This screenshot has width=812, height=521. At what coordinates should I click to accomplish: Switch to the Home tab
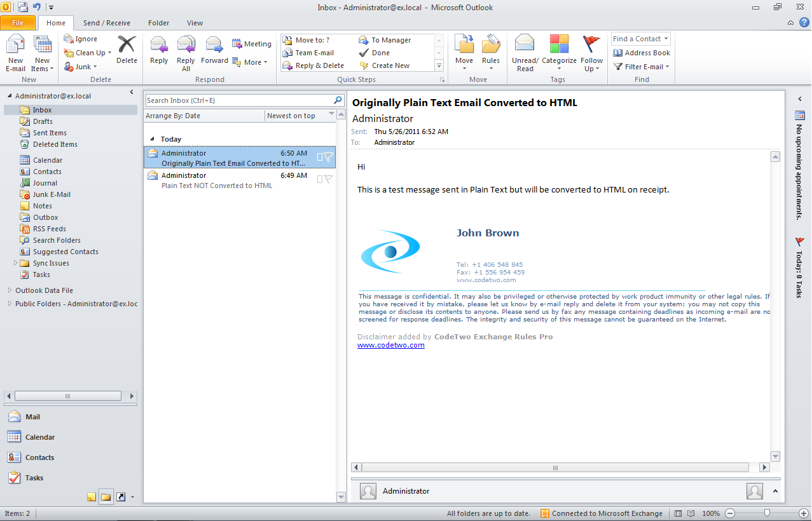56,23
